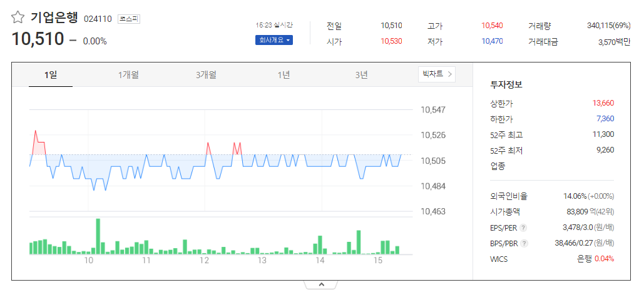The image size is (644, 295).
Task: Click the 0.00% change value
Action: pyautogui.click(x=95, y=41)
